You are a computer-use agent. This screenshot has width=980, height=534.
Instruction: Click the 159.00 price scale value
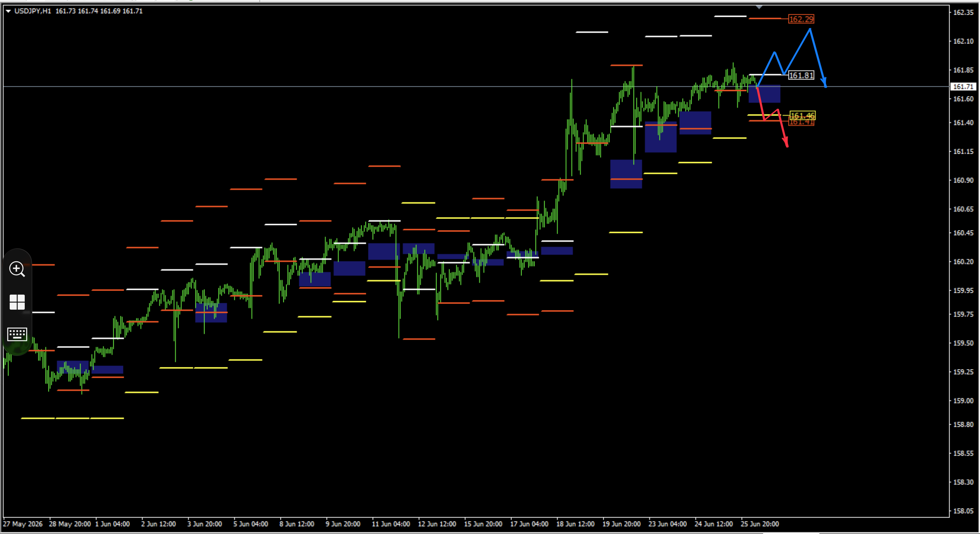(x=963, y=401)
